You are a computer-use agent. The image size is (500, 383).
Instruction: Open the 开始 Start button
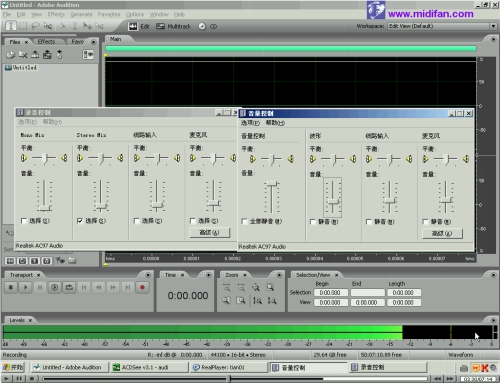(13, 367)
